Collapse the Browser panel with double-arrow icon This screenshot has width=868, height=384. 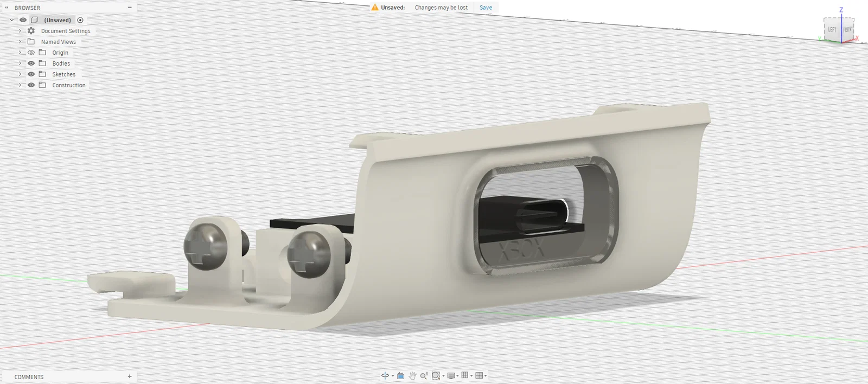pyautogui.click(x=7, y=8)
